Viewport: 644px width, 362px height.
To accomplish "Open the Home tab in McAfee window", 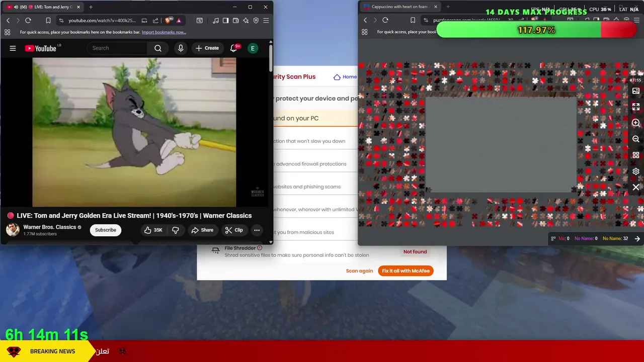I will (345, 77).
